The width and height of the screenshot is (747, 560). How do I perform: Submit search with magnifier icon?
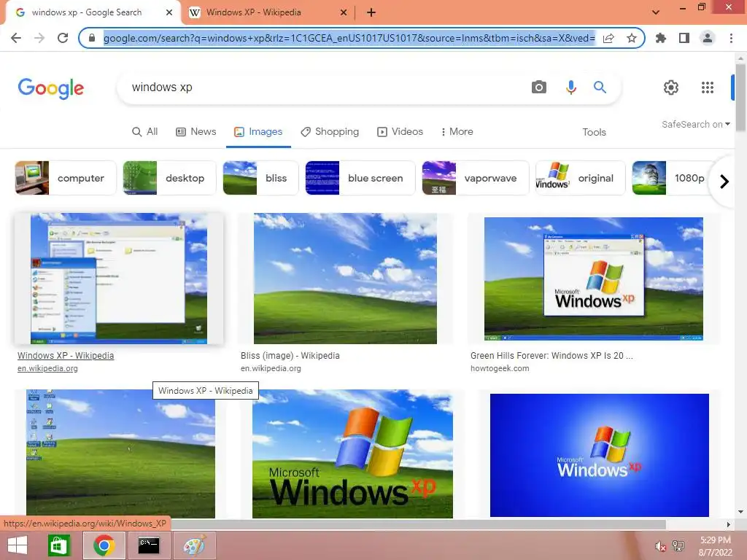tap(600, 87)
